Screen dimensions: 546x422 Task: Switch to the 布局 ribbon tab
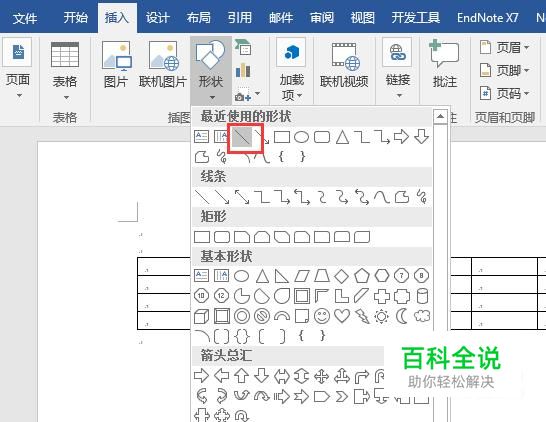pos(198,18)
